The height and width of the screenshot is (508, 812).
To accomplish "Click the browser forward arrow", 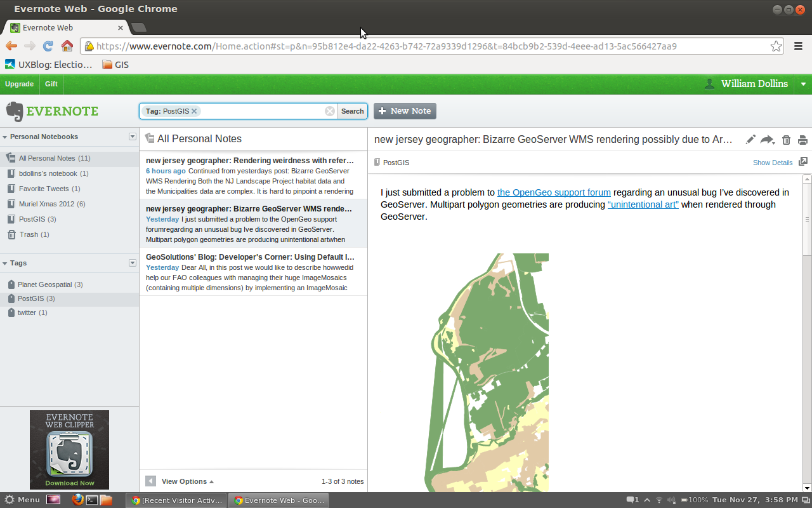I will point(29,46).
